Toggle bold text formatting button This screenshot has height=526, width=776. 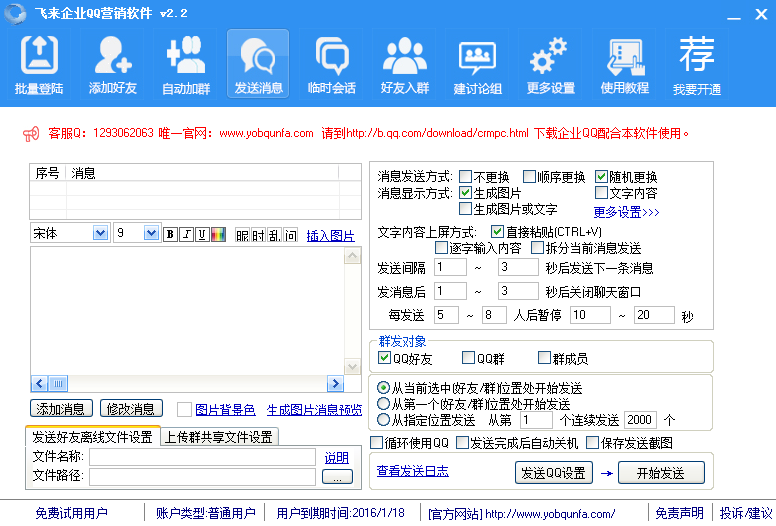170,235
